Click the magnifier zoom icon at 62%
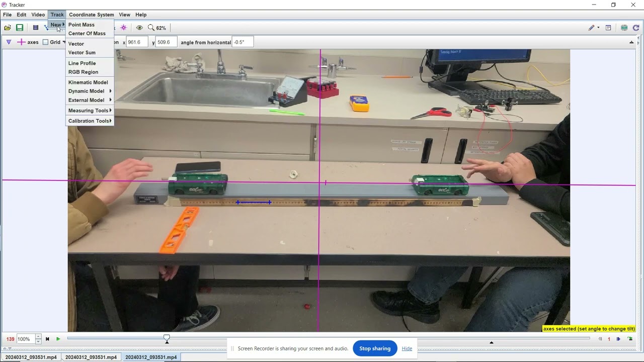The width and height of the screenshot is (644, 362). pos(151,28)
